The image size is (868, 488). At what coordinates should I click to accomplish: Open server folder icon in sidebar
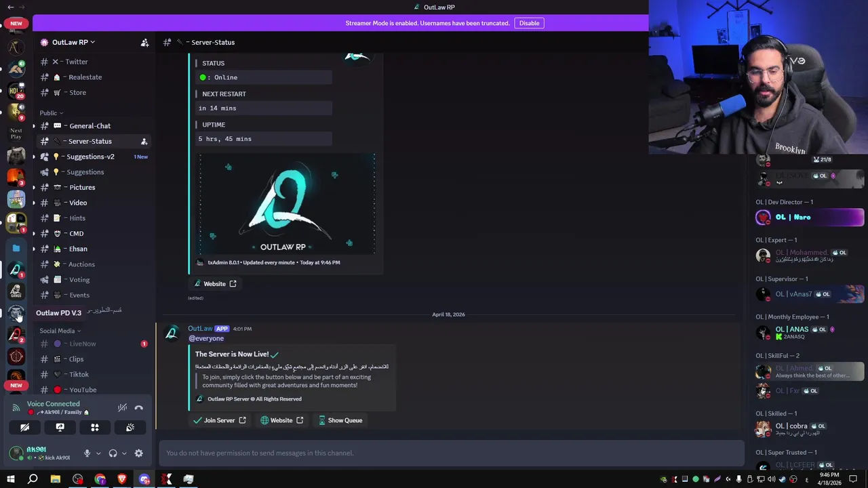click(16, 248)
